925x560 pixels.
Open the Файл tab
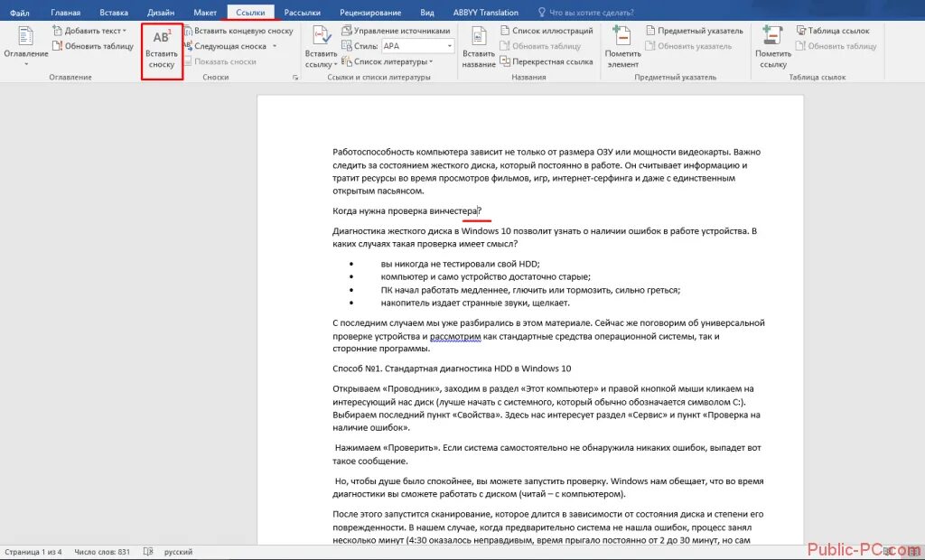click(20, 13)
